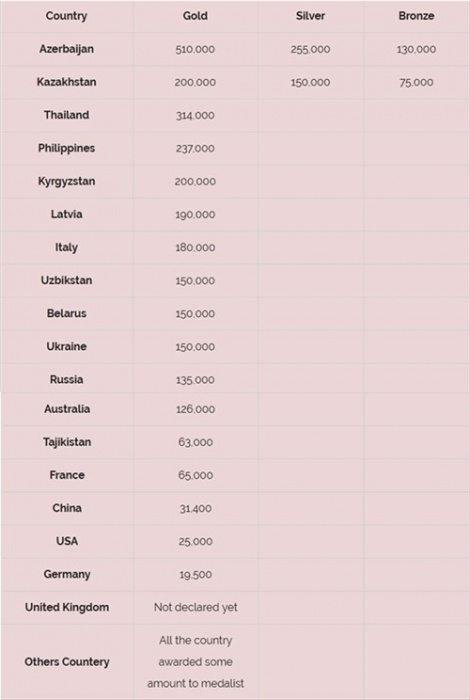Select Latvia gold amount 190,000
The height and width of the screenshot is (700, 470).
[195, 215]
